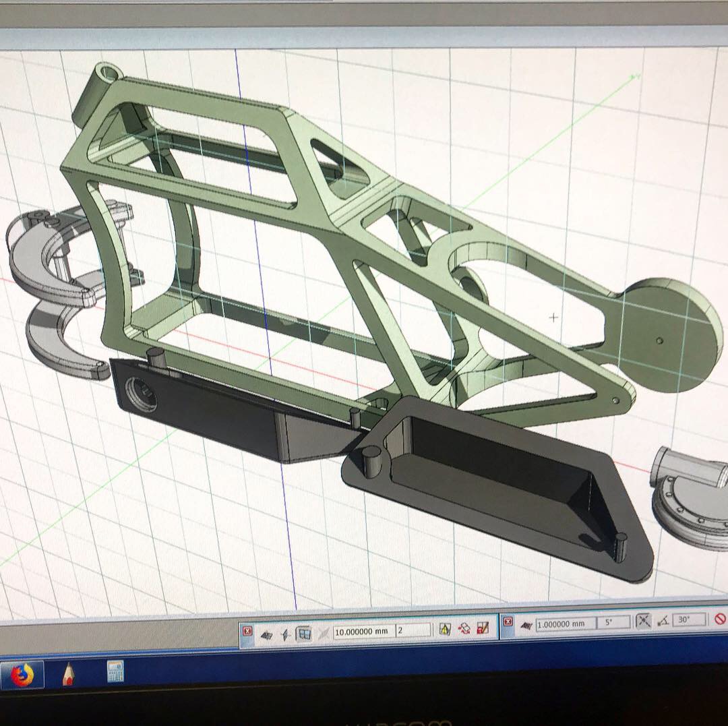The image size is (728, 726).
Task: Click the pencil application icon in taskbar
Action: point(68,673)
